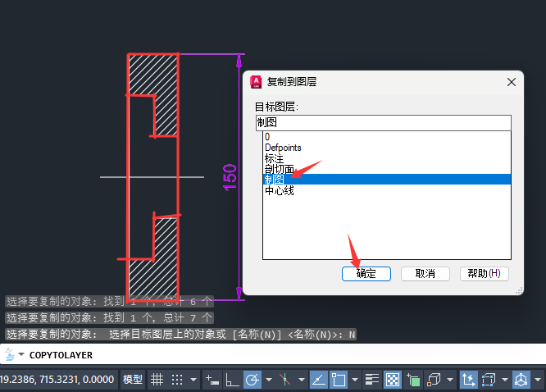Toggle polar tracking in status bar

click(253, 380)
